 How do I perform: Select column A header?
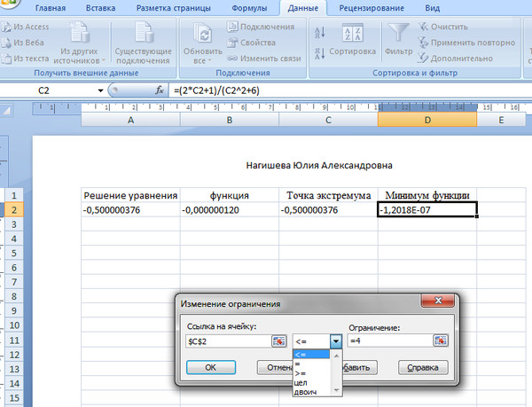tap(130, 120)
